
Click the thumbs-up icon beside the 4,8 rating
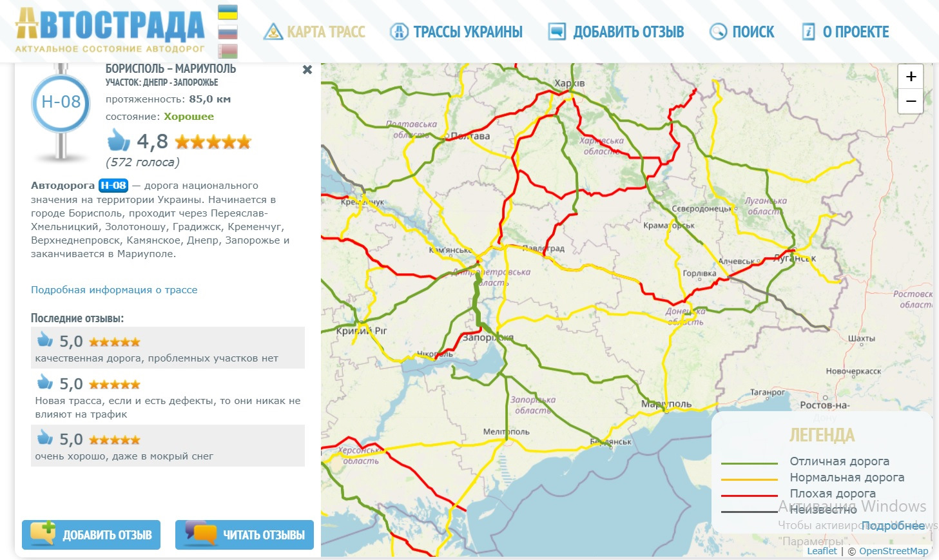tap(119, 140)
